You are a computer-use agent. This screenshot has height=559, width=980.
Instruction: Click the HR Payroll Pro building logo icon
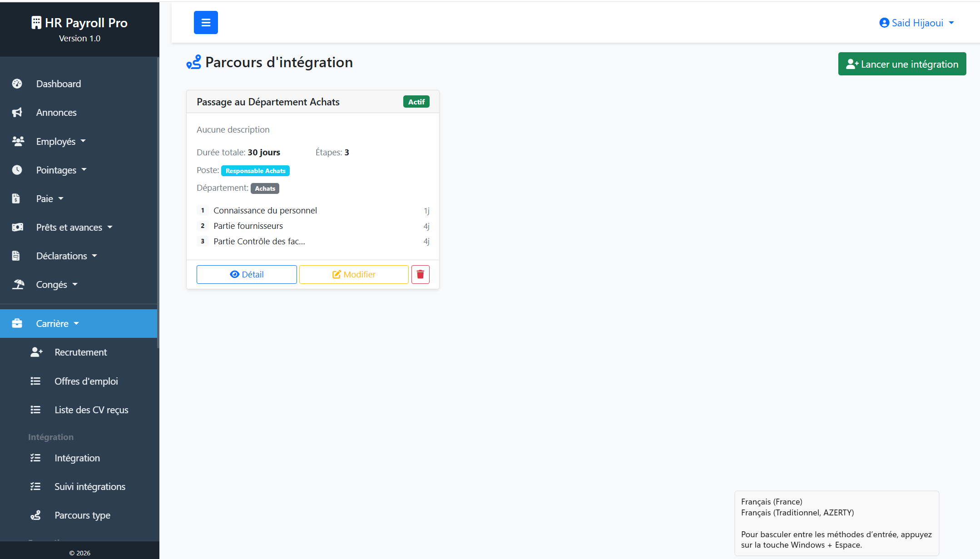click(x=36, y=23)
